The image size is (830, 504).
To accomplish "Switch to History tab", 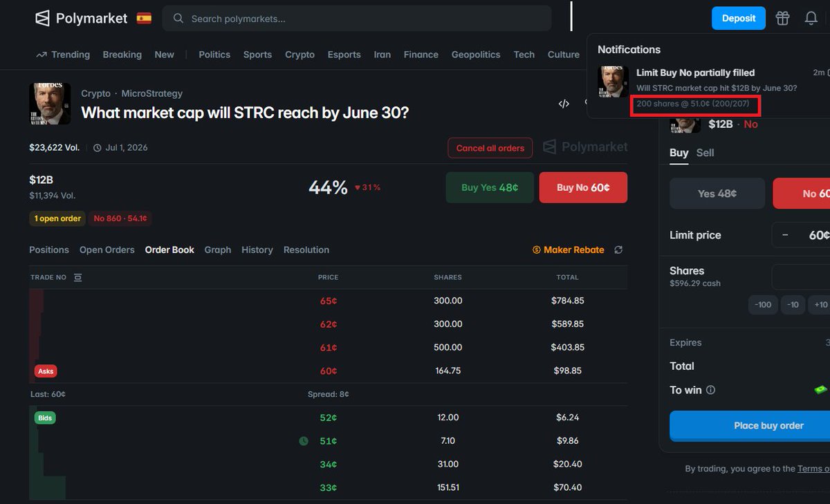I will point(257,250).
